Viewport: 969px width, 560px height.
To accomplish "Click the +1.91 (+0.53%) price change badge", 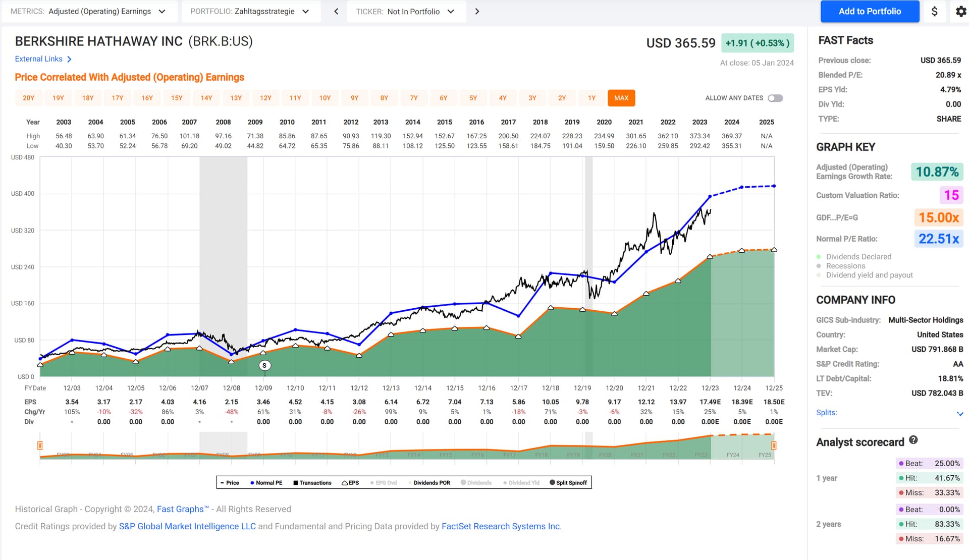I will (758, 43).
